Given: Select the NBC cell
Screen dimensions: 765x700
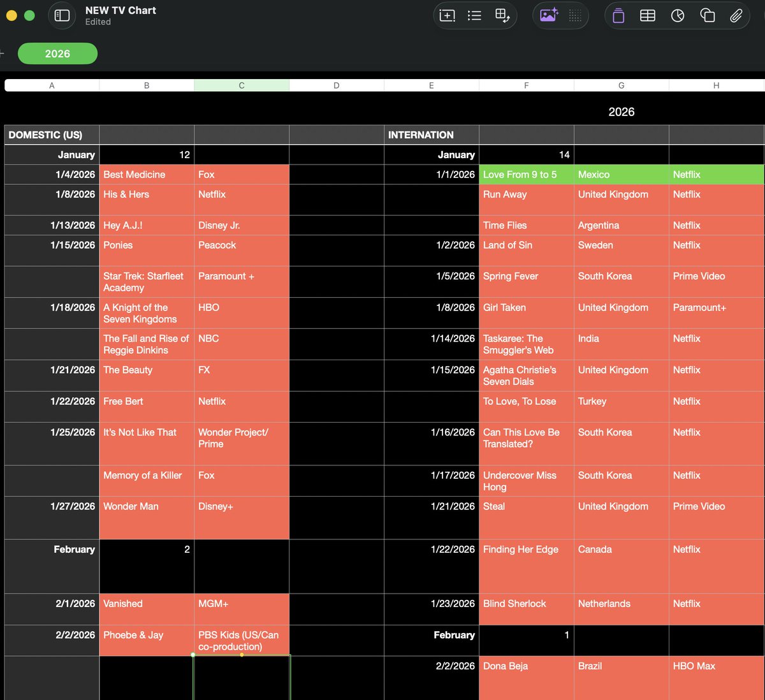Looking at the screenshot, I should click(x=242, y=344).
